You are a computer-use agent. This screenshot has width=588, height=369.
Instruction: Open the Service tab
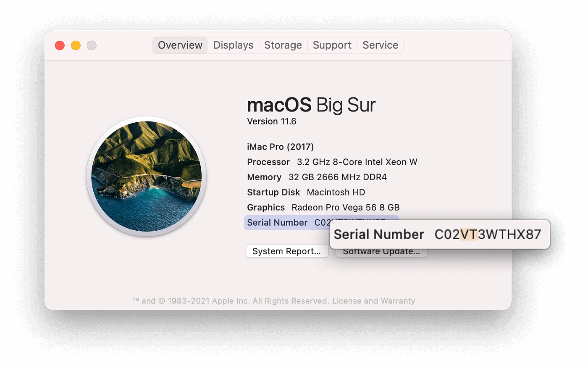pos(380,45)
